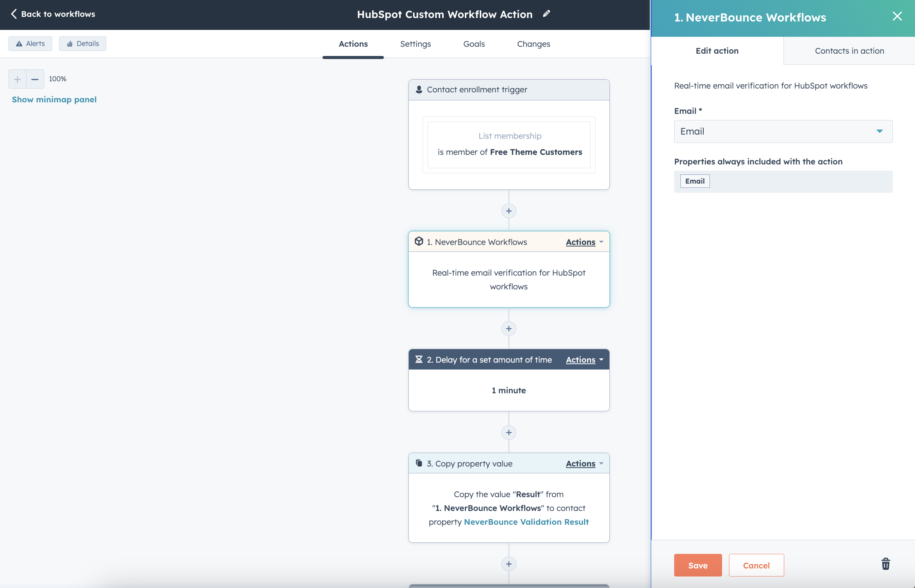Expand Actions menu on NeverBounce Workflows step
Image resolution: width=915 pixels, height=588 pixels.
pyautogui.click(x=584, y=242)
